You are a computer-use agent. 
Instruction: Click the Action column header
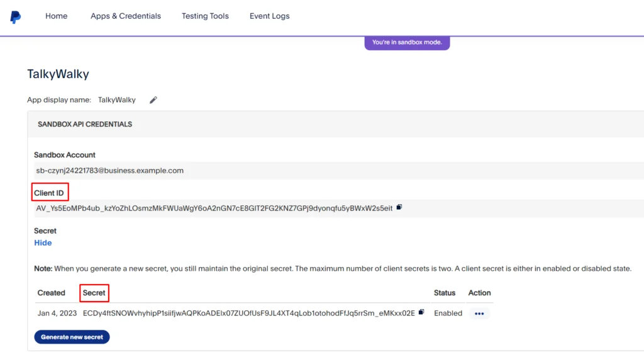pyautogui.click(x=479, y=293)
